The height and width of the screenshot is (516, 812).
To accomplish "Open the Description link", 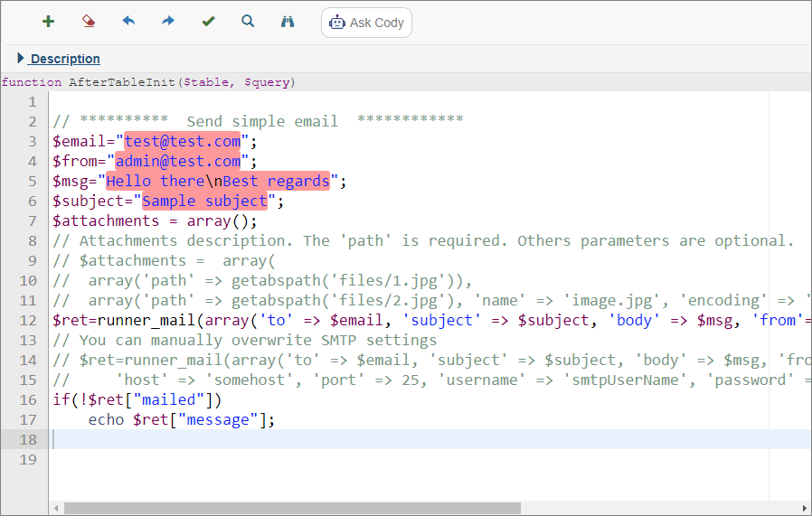I will 65,59.
